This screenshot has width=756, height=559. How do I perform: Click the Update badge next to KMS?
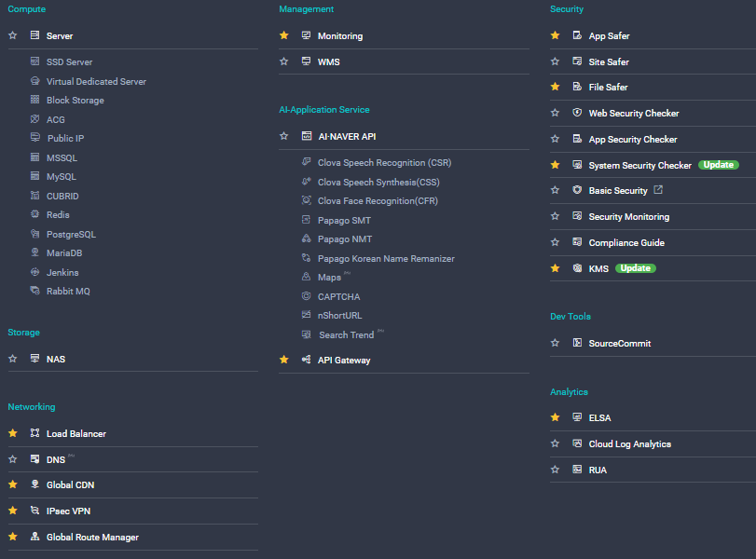pos(636,268)
